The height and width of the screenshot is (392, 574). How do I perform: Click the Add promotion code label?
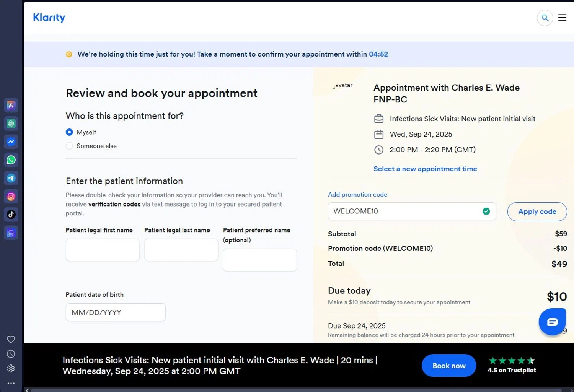click(357, 194)
